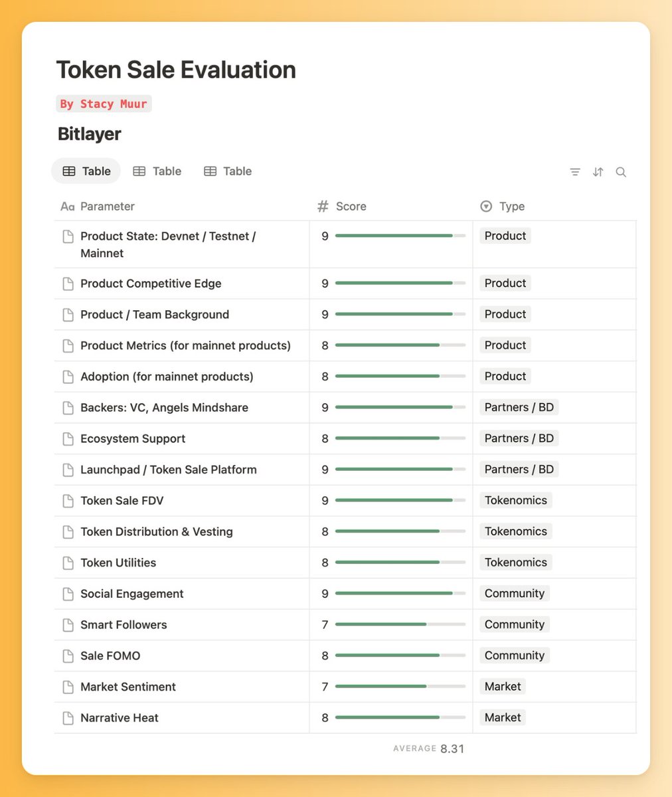Click the score 9 for Backers row
Viewport: 672px width, 797px height.
[x=325, y=408]
